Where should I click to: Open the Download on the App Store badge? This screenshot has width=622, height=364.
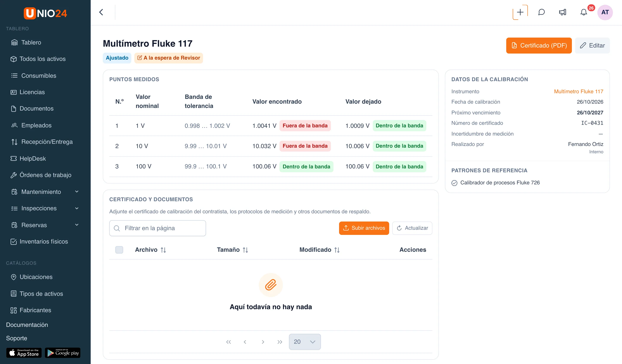point(24,353)
